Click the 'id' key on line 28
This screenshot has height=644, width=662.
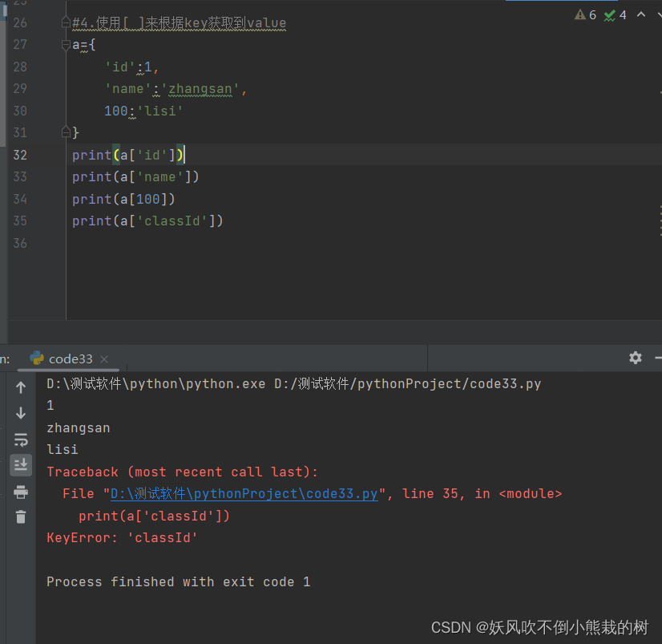click(120, 67)
